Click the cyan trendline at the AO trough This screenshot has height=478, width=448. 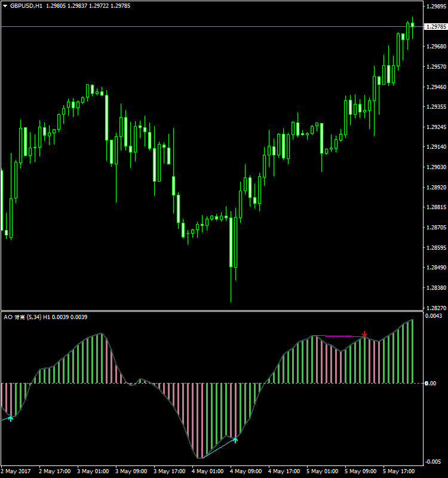(x=218, y=449)
